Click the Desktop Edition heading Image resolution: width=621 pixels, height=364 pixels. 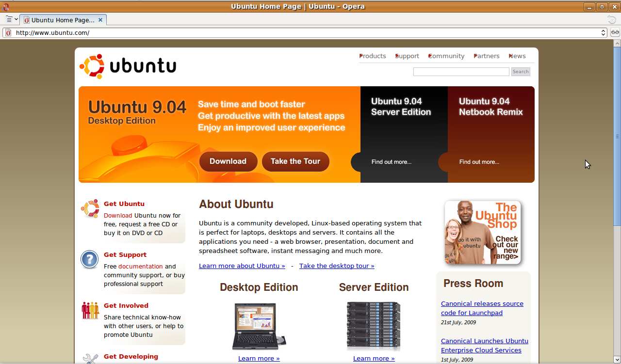259,287
